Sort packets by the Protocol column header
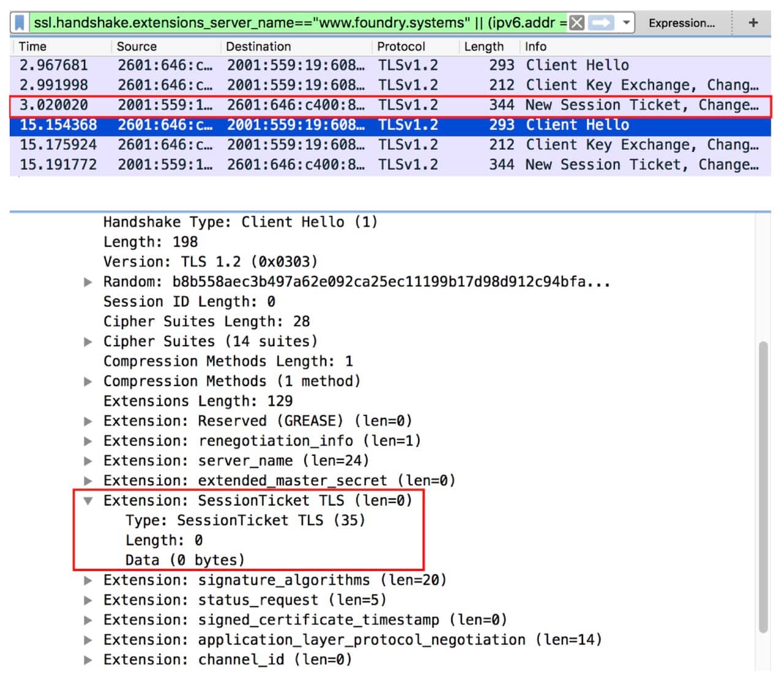This screenshot has width=784, height=690. [x=401, y=47]
